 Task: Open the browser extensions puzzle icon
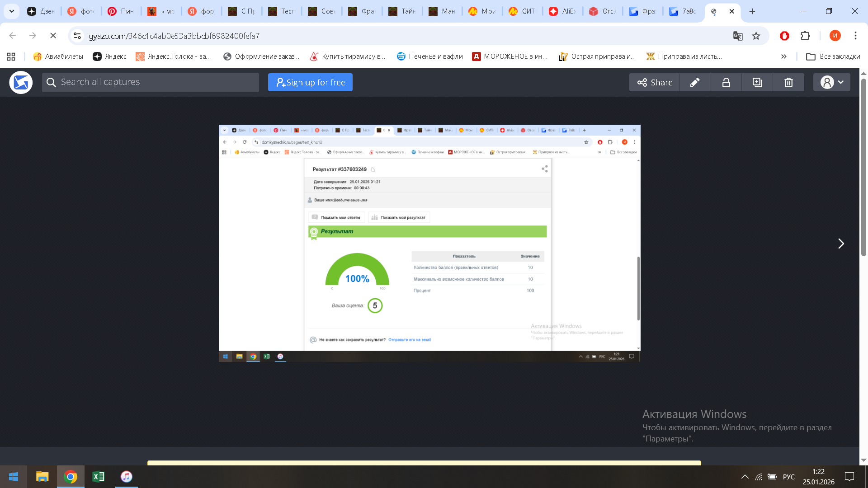tap(805, 36)
